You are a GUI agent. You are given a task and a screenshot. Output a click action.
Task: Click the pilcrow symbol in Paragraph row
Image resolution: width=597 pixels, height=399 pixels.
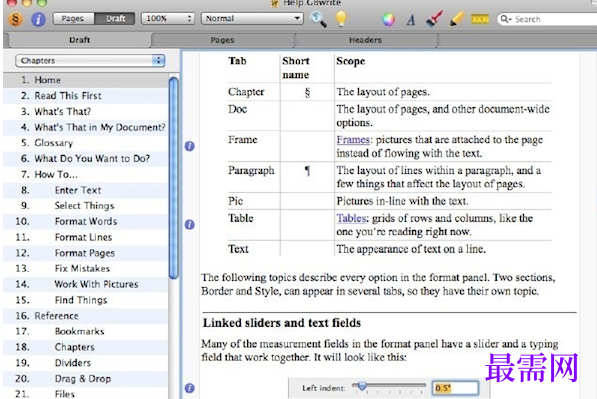tap(307, 171)
